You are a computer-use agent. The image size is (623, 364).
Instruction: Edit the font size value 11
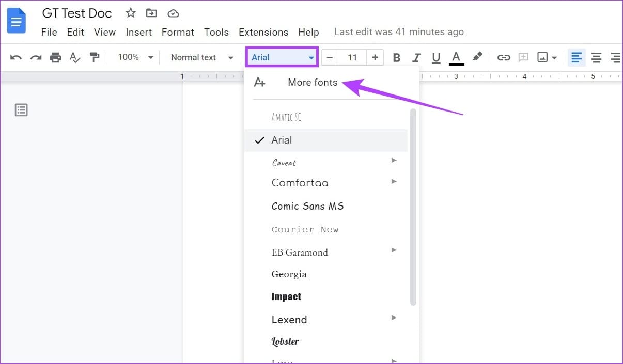[x=352, y=57]
